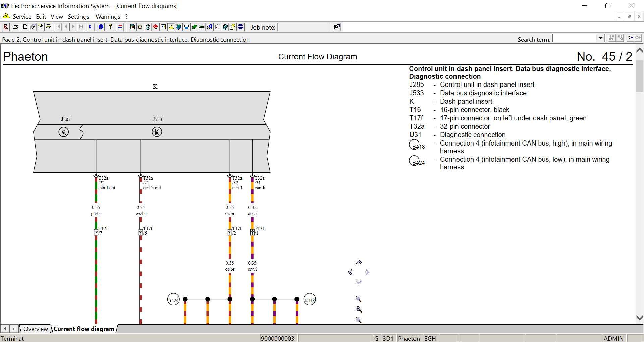Open the Search term dropdown arrow
This screenshot has height=342, width=644.
point(601,38)
